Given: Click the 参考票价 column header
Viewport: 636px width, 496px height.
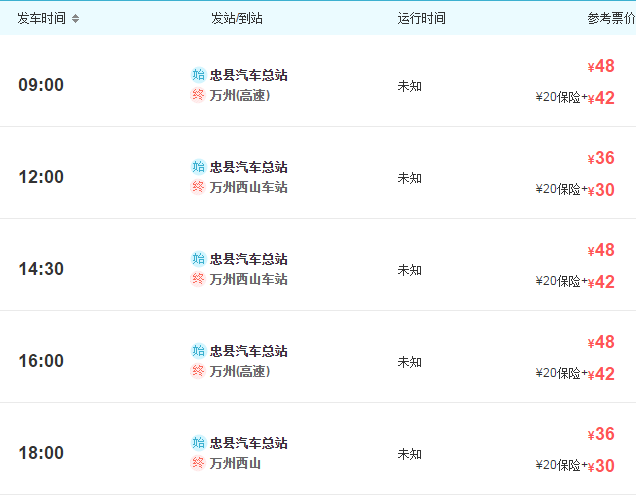Looking at the screenshot, I should pos(611,18).
